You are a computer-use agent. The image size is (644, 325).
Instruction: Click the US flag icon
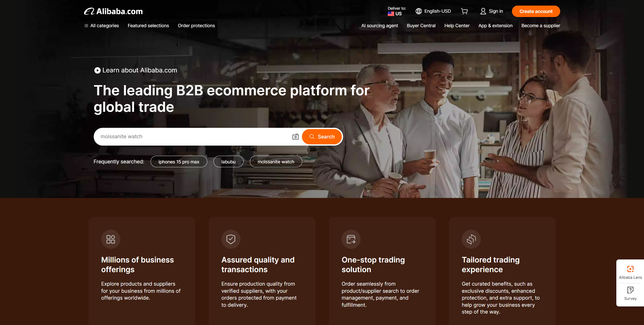point(391,14)
